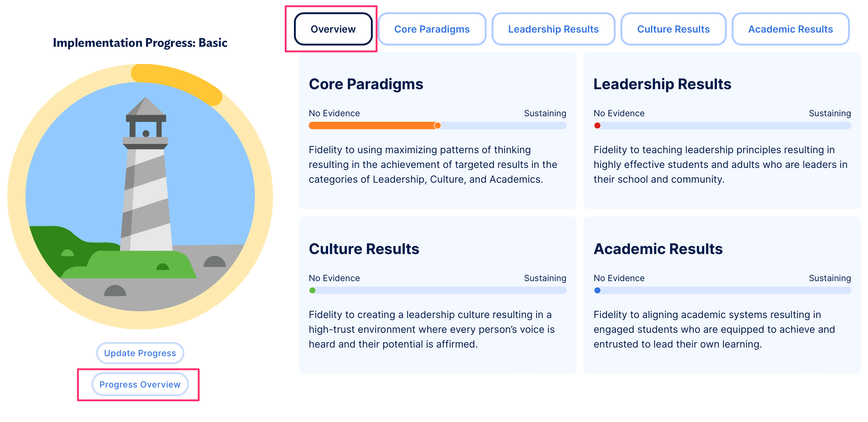Click the Progress Overview button
This screenshot has height=422, width=868.
point(139,384)
